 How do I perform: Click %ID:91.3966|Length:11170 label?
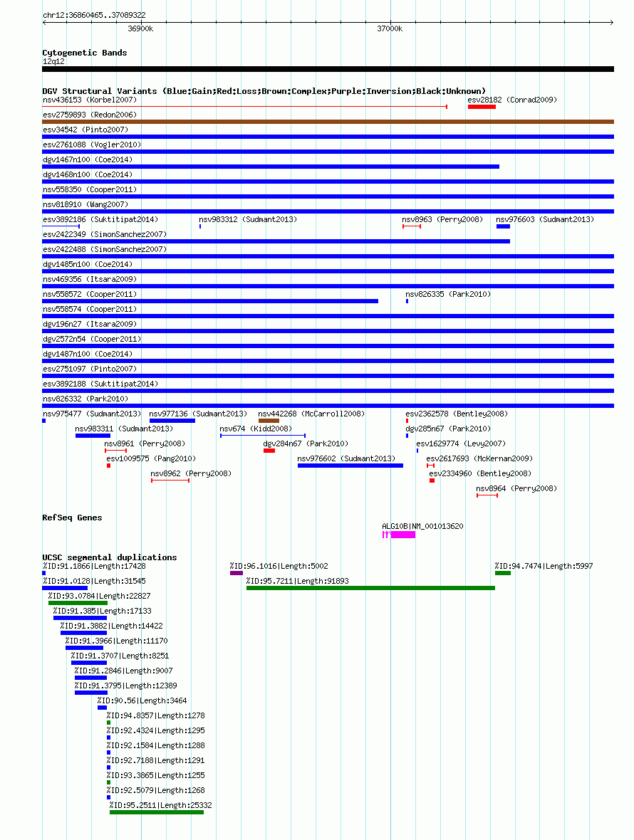[x=116, y=641]
